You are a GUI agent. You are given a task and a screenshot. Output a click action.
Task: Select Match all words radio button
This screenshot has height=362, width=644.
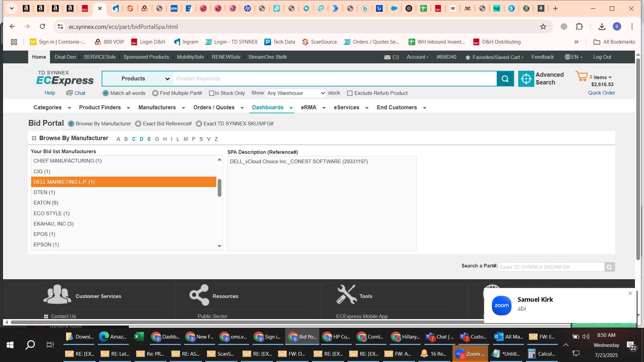point(106,93)
